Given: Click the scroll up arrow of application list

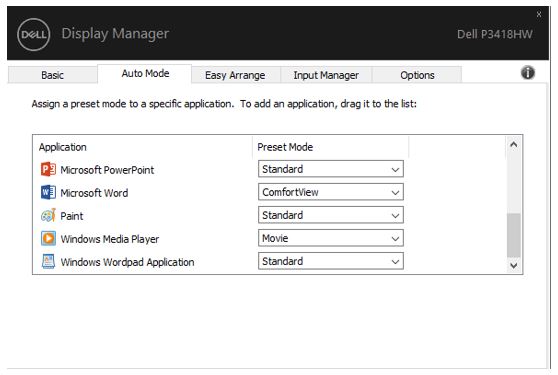Looking at the screenshot, I should pos(514,144).
